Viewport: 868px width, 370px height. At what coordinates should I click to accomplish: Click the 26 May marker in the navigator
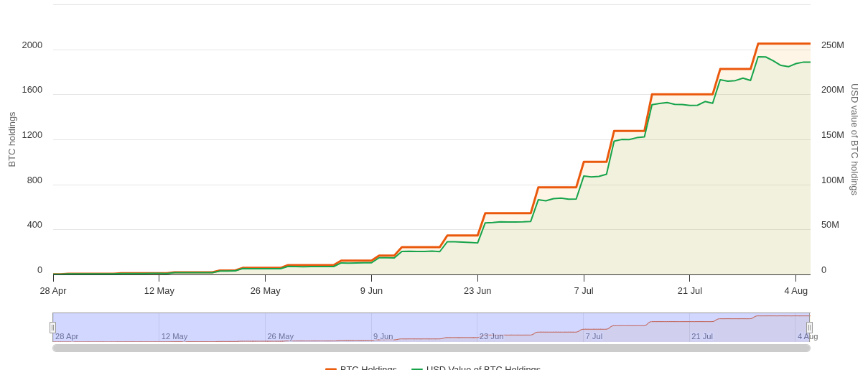click(280, 336)
